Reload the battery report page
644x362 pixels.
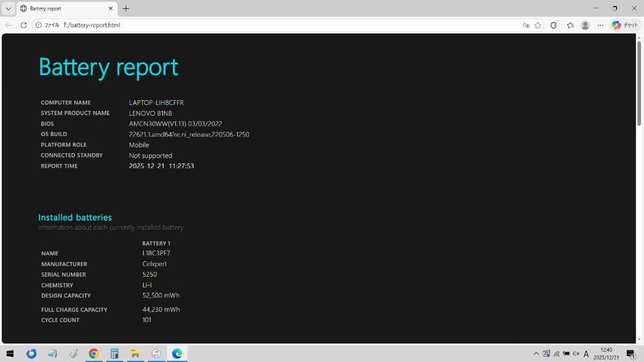click(x=24, y=25)
